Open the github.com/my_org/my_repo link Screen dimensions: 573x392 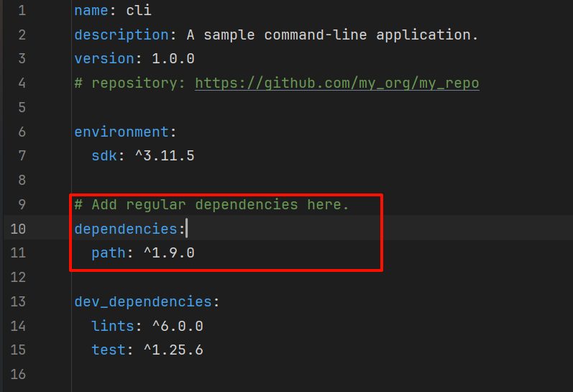(337, 83)
